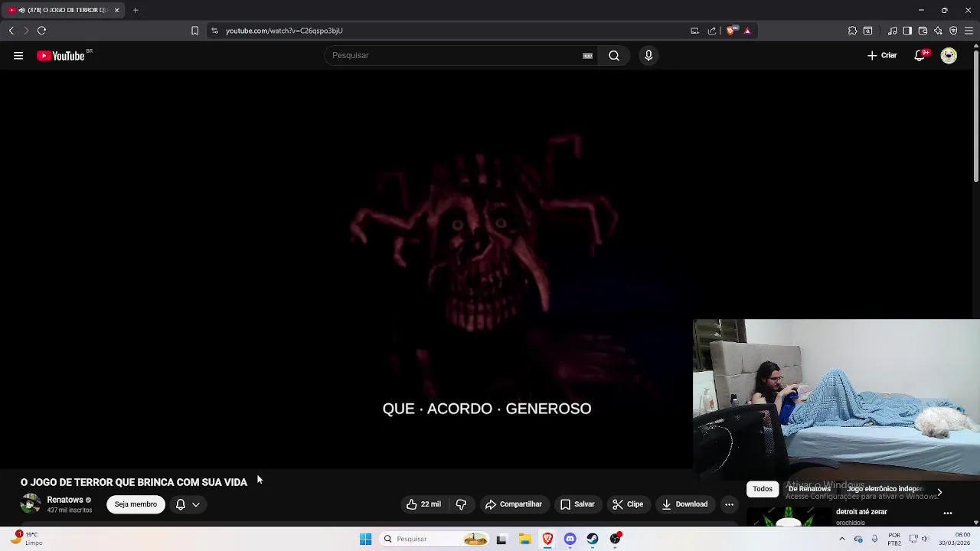
Task: Open the on-screen keyboard in search box
Action: point(587,55)
